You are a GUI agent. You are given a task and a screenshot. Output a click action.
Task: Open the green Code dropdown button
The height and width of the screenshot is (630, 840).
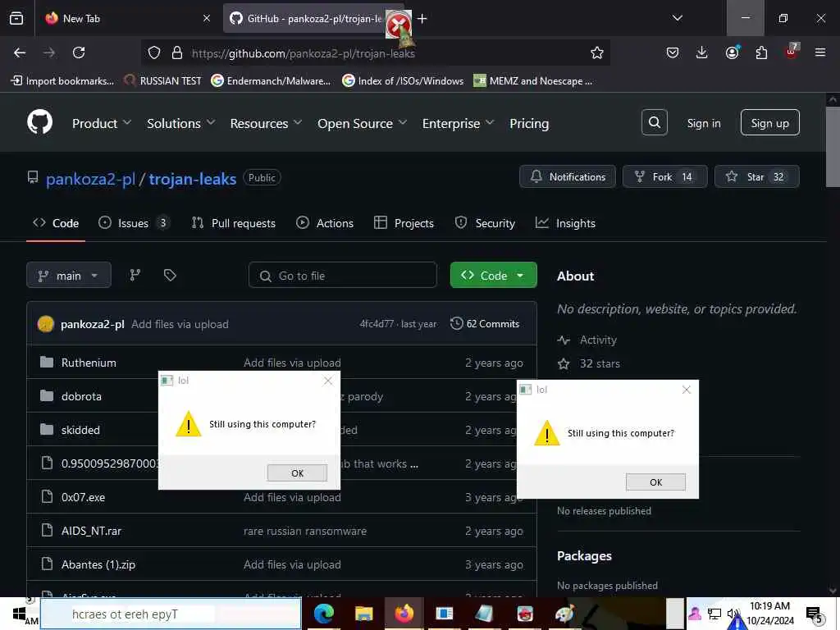493,275
